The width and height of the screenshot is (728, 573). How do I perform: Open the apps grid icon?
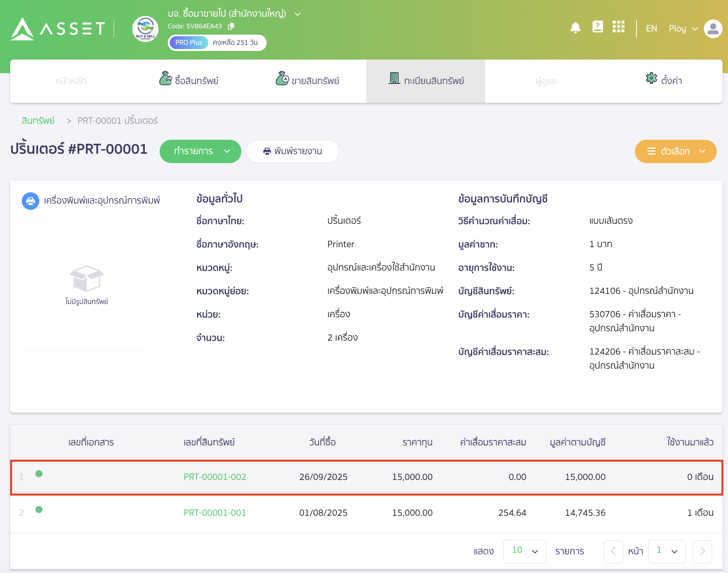(x=618, y=27)
